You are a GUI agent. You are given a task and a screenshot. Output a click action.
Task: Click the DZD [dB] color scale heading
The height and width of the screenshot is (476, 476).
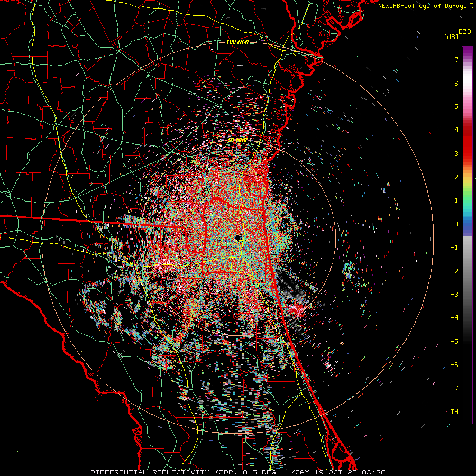click(457, 34)
